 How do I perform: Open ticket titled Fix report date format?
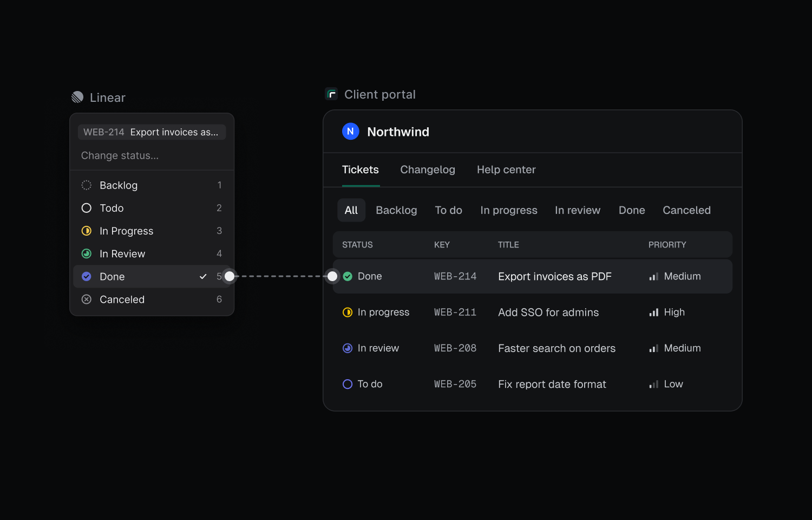click(552, 384)
